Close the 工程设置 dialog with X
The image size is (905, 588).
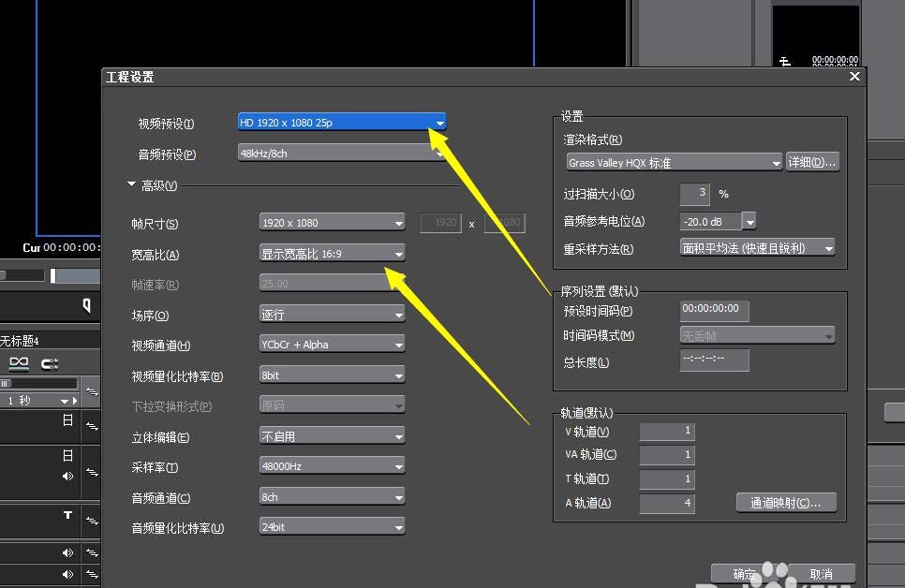pyautogui.click(x=854, y=76)
